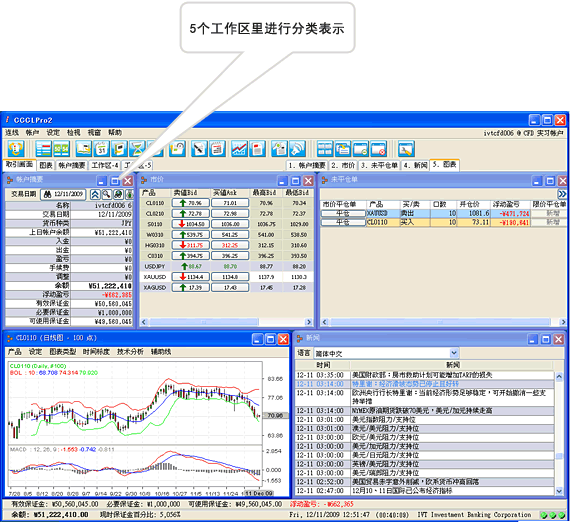Collapse using the double up-arrow icon in account summary

(x=95, y=194)
